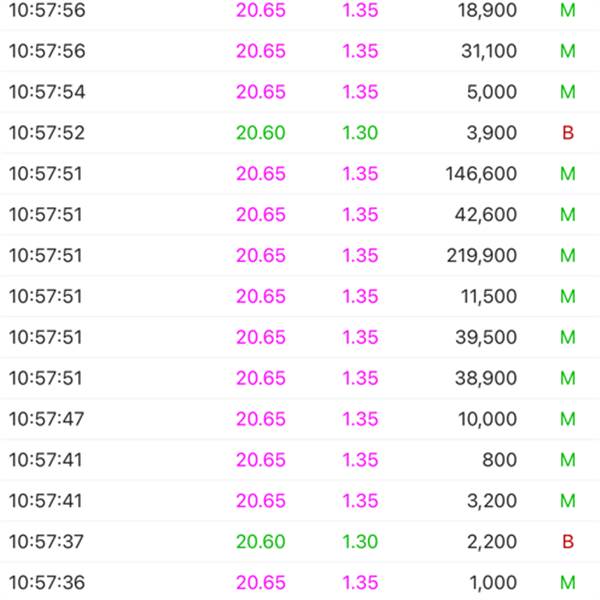Click the green M marker at 10:57:47
The image size is (600, 600).
568,419
